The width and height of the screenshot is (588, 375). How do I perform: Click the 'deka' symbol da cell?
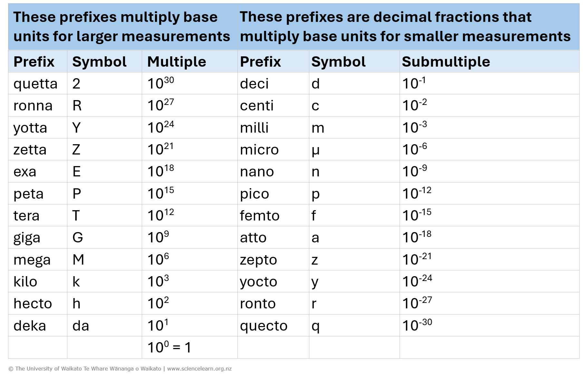point(81,326)
